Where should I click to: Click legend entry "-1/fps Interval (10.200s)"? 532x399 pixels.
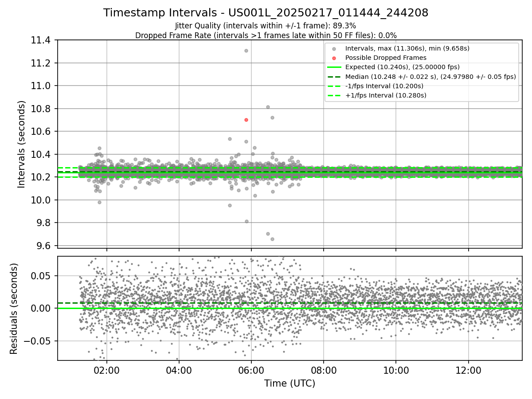tap(384, 86)
